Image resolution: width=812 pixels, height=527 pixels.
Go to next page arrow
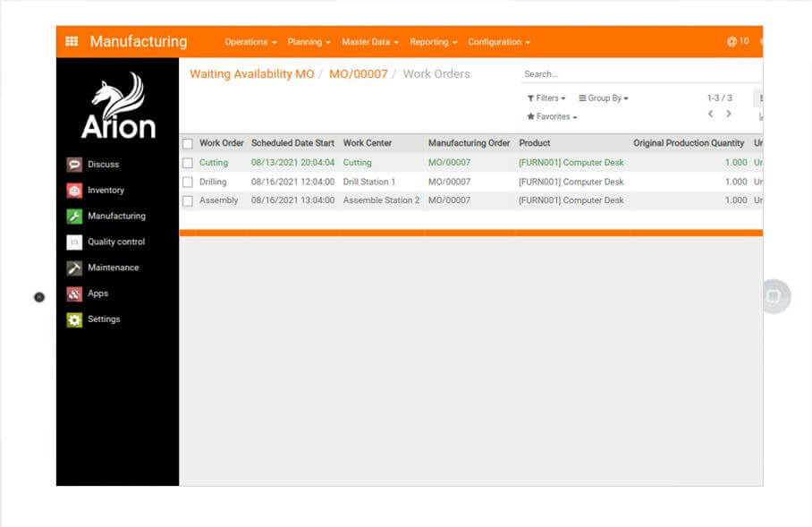click(729, 114)
